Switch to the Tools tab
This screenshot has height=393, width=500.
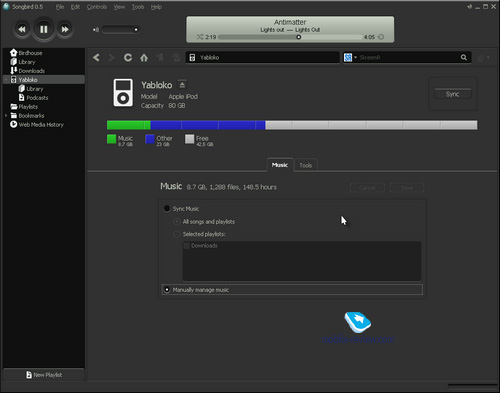point(306,165)
